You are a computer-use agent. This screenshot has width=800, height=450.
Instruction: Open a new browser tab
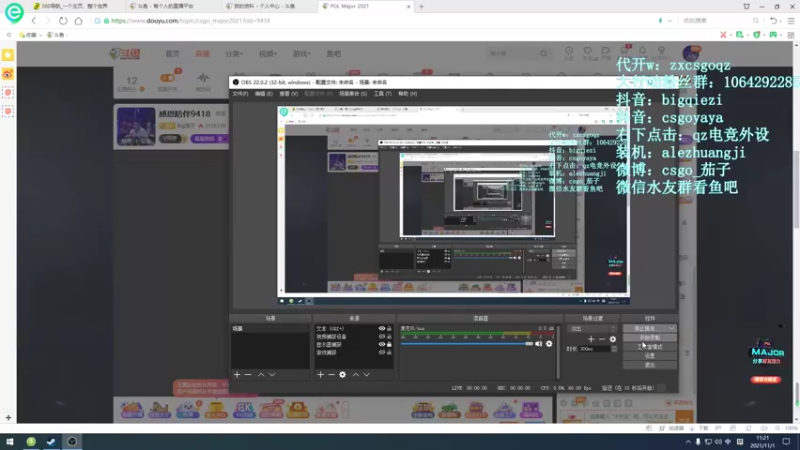421,7
